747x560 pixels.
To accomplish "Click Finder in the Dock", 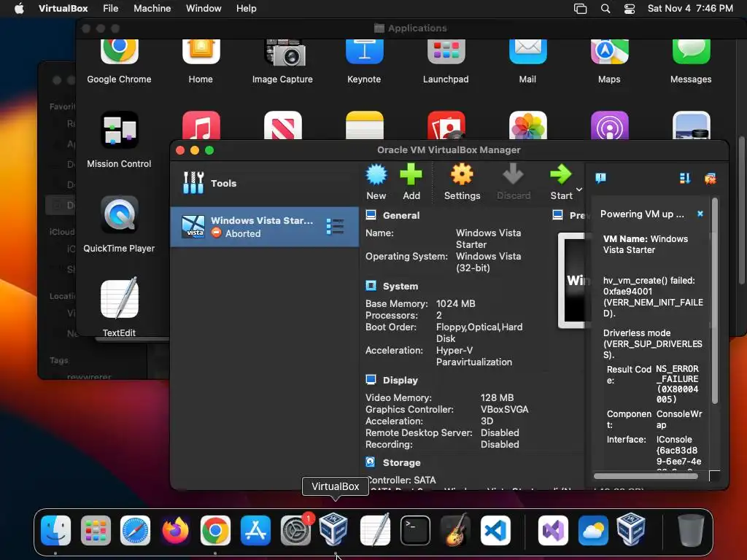I will 55,530.
